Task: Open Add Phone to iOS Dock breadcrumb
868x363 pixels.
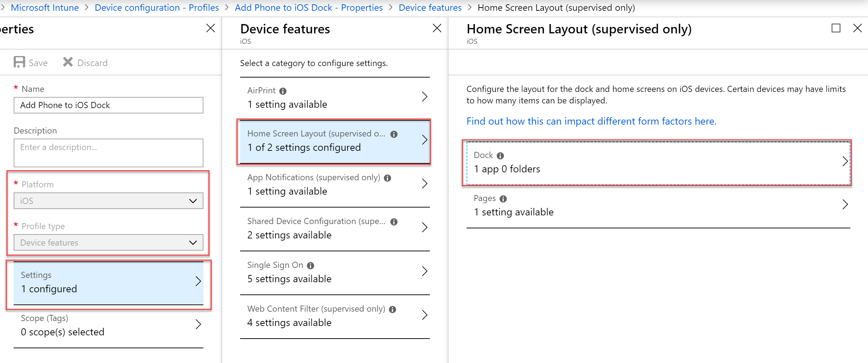Action: pyautogui.click(x=309, y=8)
